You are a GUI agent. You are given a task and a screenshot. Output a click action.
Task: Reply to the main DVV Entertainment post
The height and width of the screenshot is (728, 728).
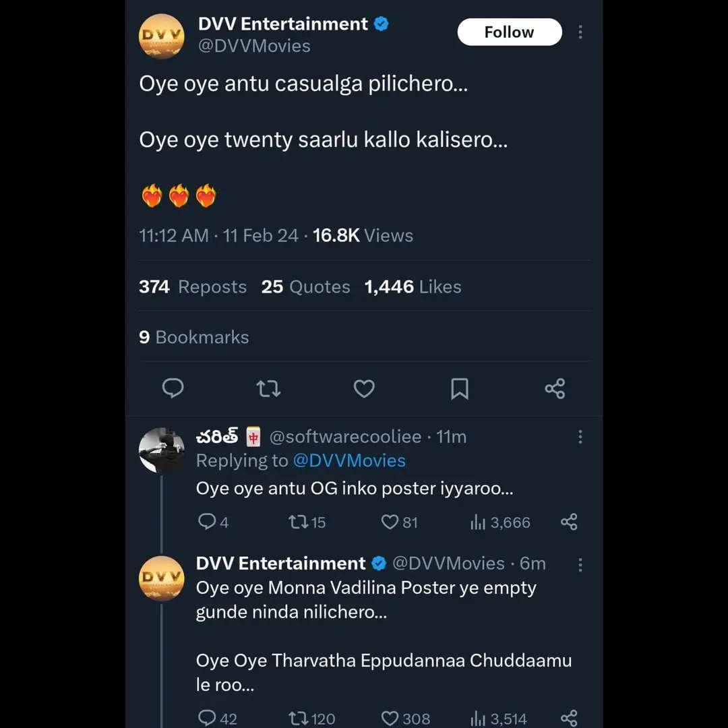pos(173,388)
